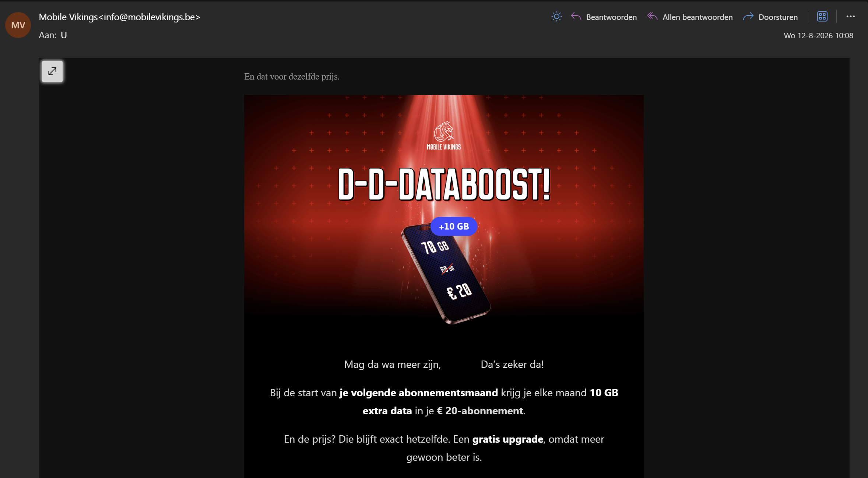Click the Mobile Vikings logo in banner
Viewport: 868px width, 478px height.
coord(444,136)
